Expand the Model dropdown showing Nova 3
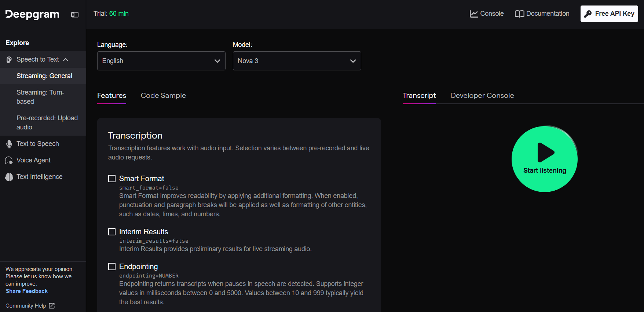Image resolution: width=644 pixels, height=312 pixels. tap(297, 61)
